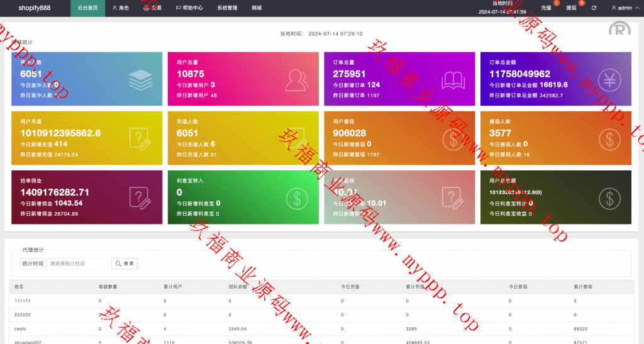
Task: Open the admin user dropdown
Action: [x=622, y=8]
